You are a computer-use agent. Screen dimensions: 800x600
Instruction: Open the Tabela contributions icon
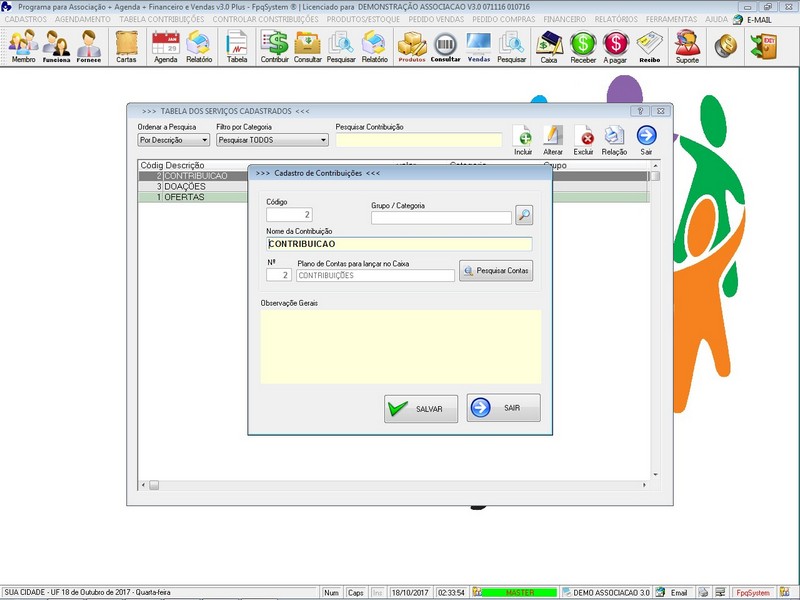coord(237,46)
